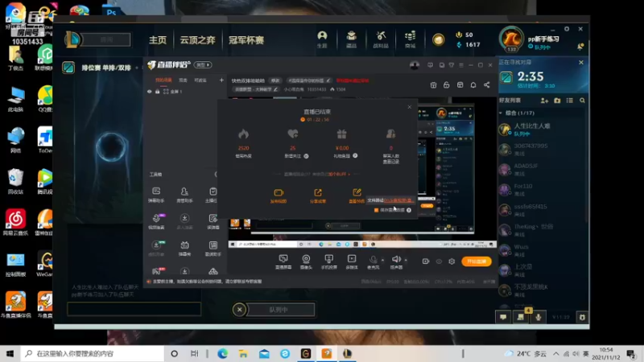Select friend 3067437995

tap(542, 150)
